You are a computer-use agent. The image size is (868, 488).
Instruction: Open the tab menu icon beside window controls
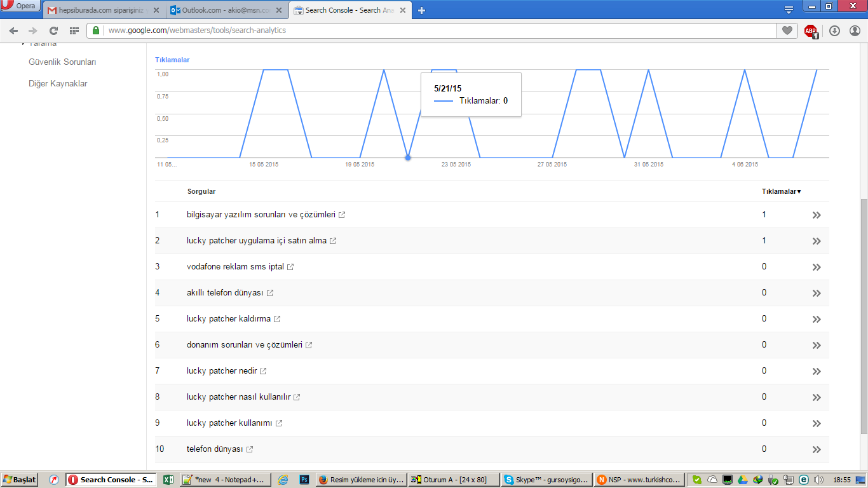(789, 10)
